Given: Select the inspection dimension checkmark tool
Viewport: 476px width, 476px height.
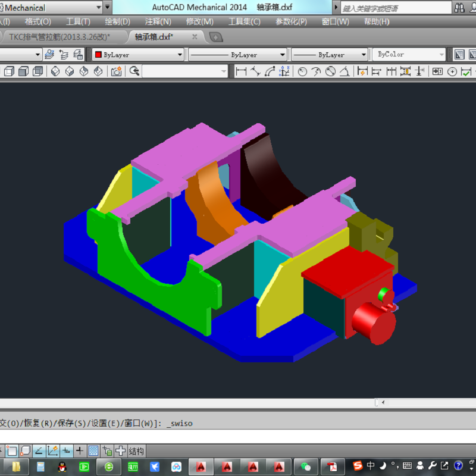Looking at the screenshot, I should [x=466, y=71].
